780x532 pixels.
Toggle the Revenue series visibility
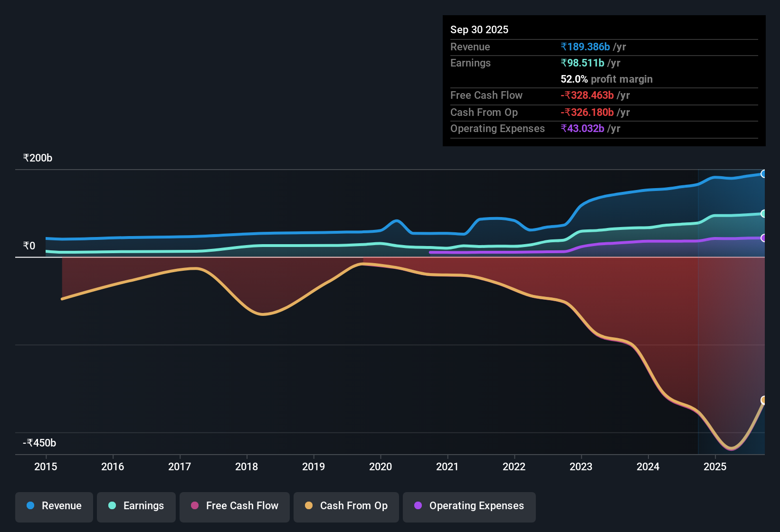click(x=54, y=506)
